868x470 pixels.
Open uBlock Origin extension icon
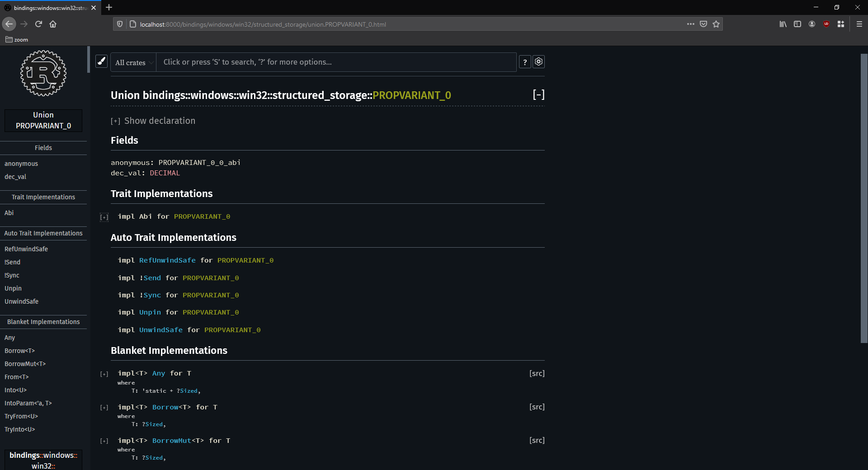tap(826, 24)
